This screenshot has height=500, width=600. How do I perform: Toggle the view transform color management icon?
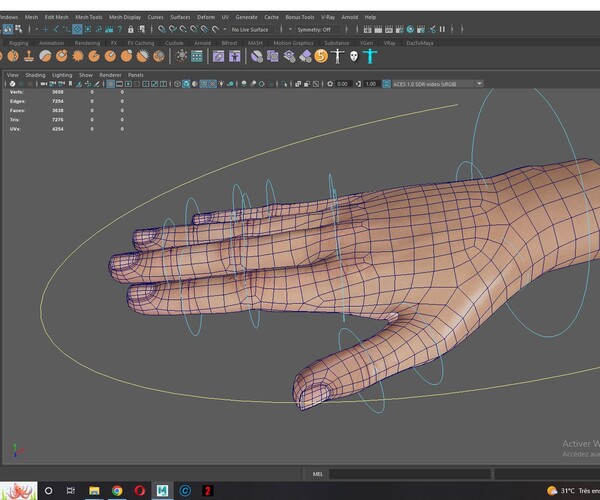point(386,84)
